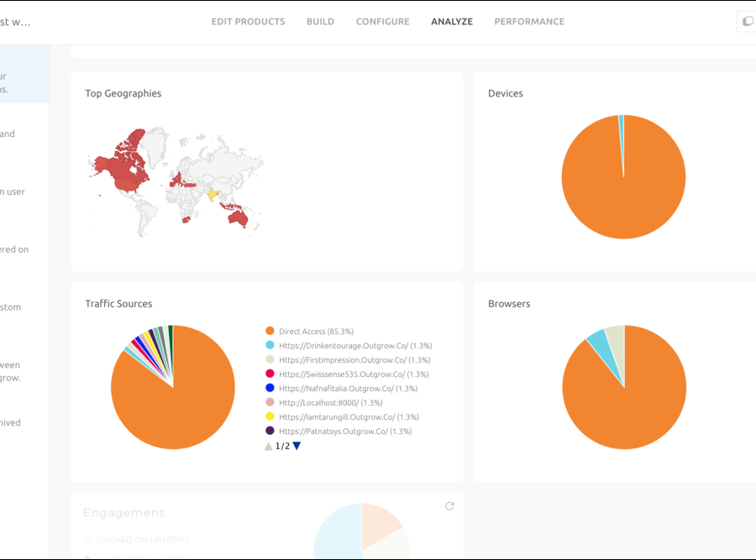Go to previous Traffic Sources legend page

point(268,446)
